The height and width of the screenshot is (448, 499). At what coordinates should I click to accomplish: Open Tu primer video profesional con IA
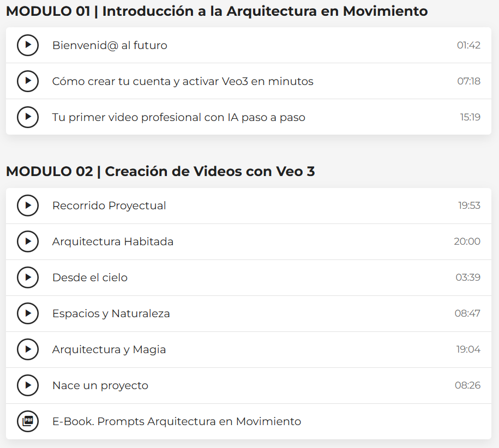[x=178, y=117]
